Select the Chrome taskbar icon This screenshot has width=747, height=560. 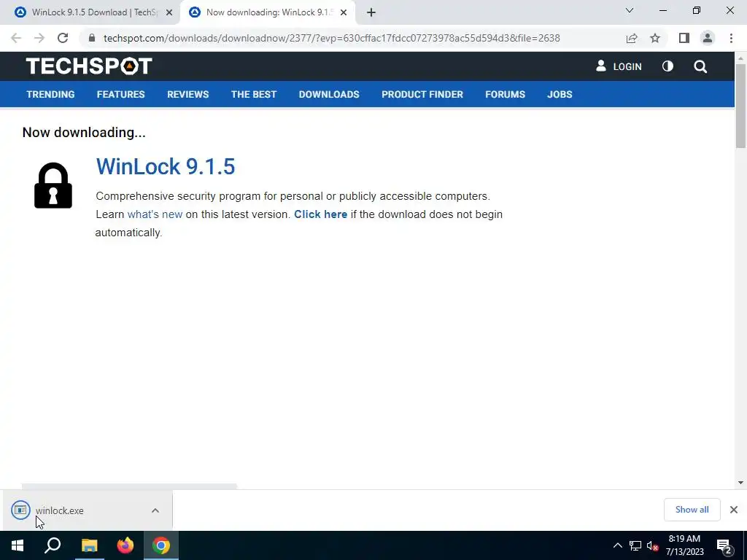click(x=161, y=545)
